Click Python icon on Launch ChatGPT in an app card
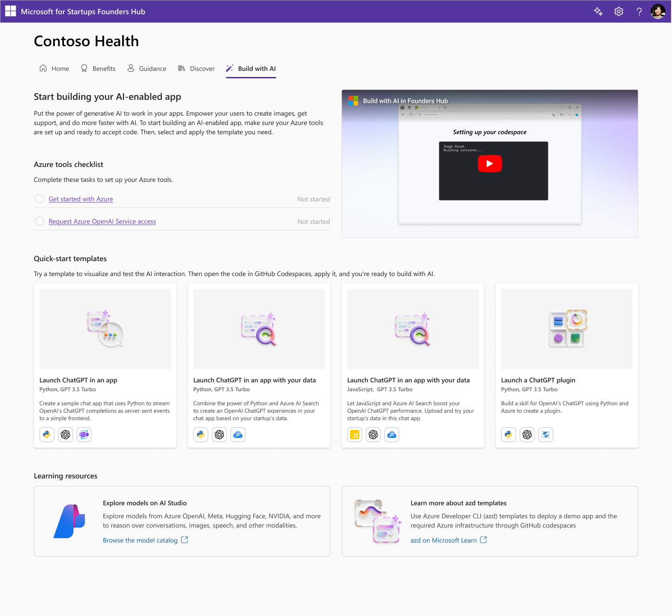672x616 pixels. (47, 435)
